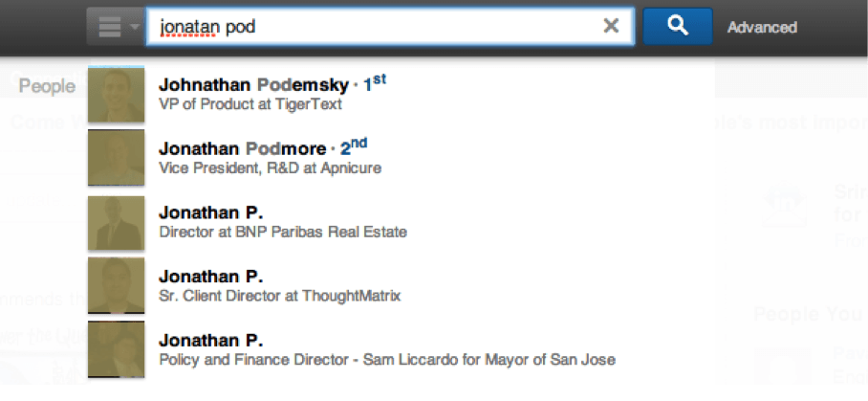Open the BNP Paribas director's profile photo

click(117, 222)
